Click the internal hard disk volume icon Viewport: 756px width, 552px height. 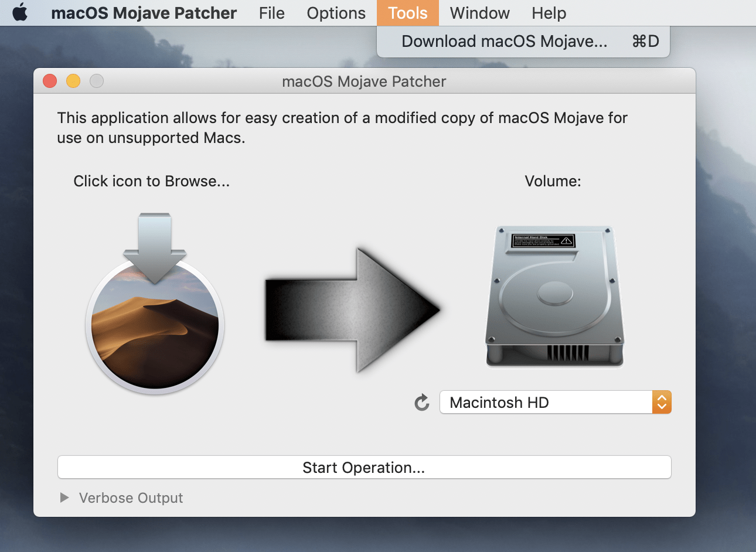[554, 296]
